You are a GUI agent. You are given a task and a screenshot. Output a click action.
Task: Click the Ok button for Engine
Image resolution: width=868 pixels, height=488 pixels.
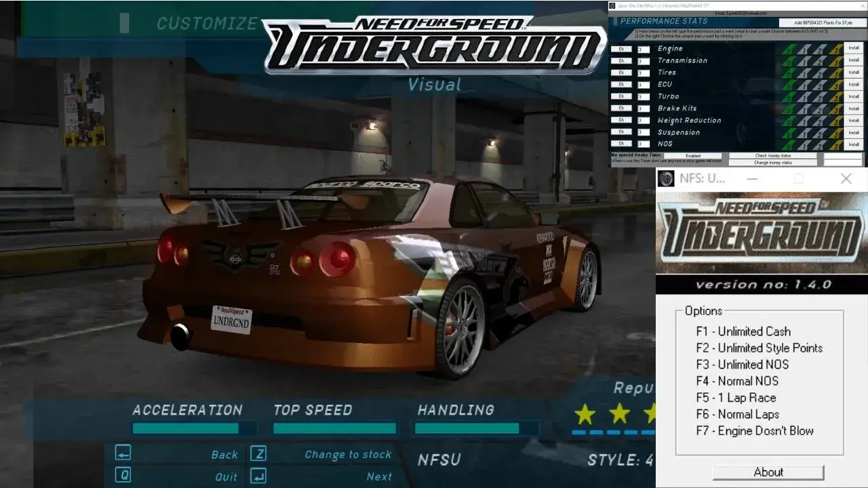click(621, 49)
